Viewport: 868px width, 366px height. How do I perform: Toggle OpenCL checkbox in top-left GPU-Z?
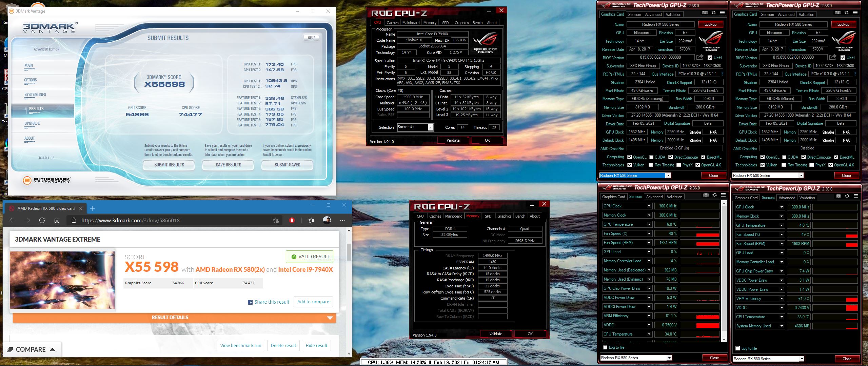click(x=629, y=157)
